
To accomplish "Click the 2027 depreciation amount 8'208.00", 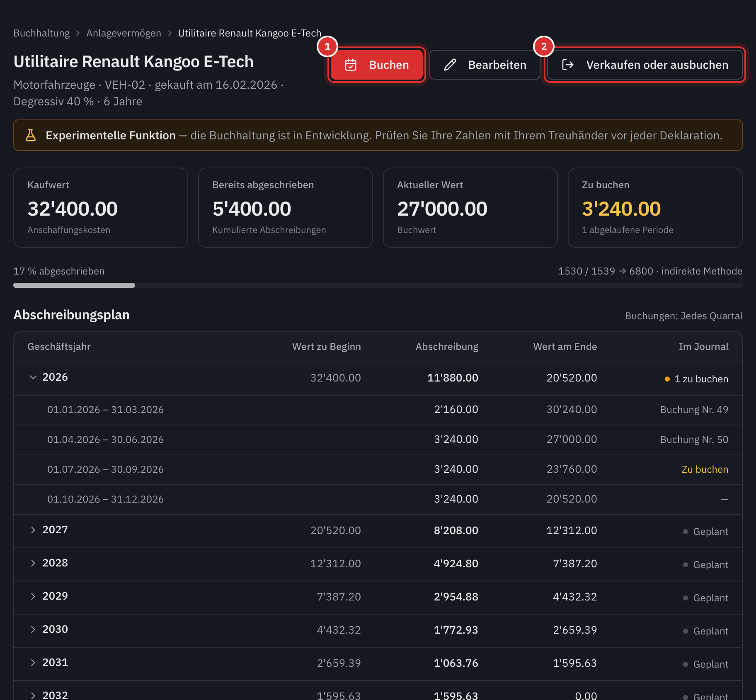I will point(456,530).
